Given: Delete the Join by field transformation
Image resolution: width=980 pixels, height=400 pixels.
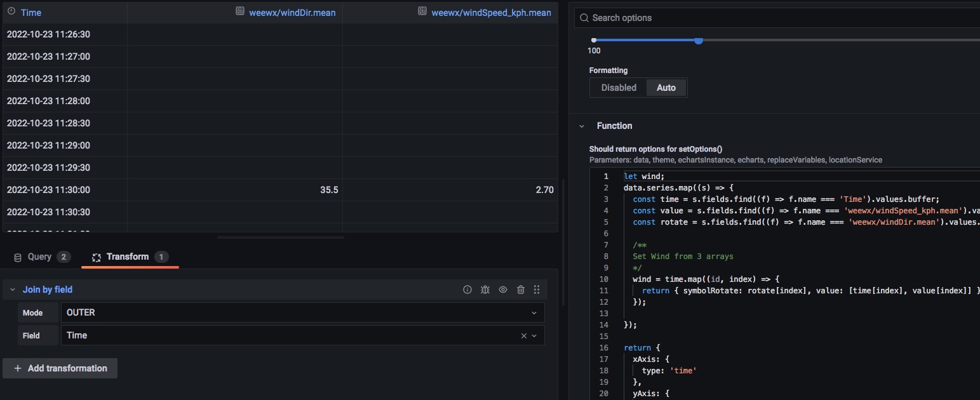Looking at the screenshot, I should click(521, 290).
